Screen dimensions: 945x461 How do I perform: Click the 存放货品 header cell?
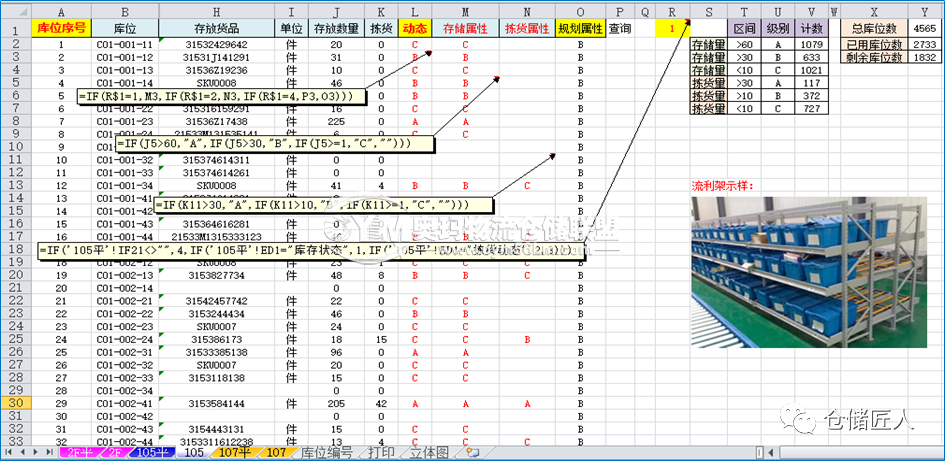[x=216, y=28]
